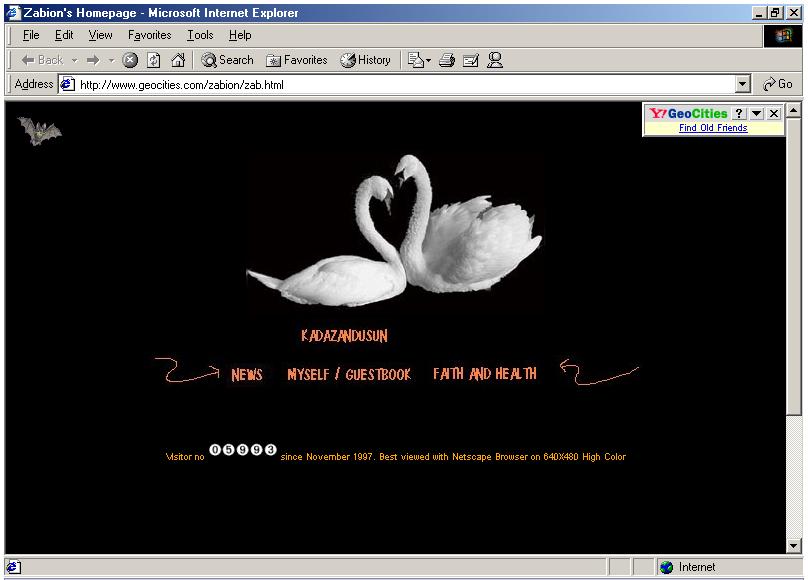
Task: Close the GeoCities banner box
Action: tap(773, 113)
